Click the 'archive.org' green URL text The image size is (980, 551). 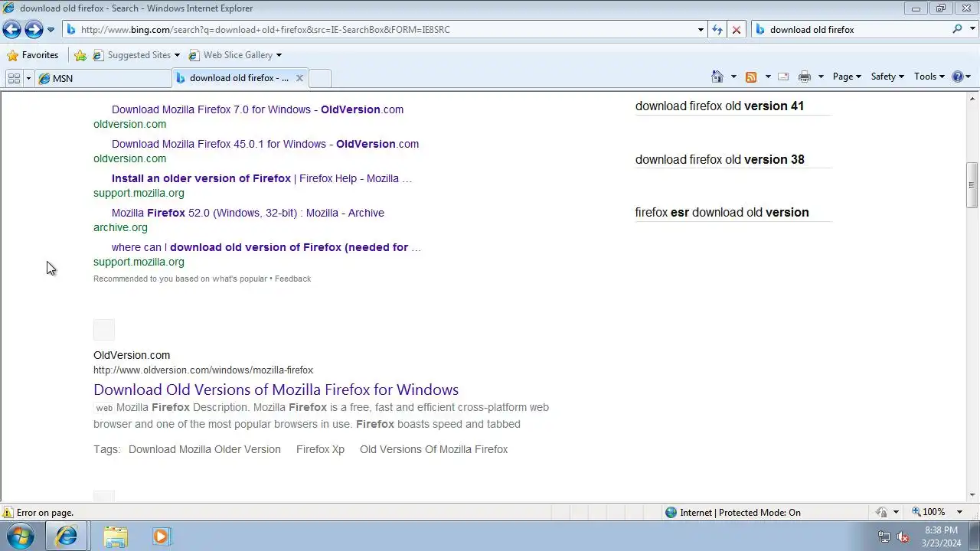point(120,227)
